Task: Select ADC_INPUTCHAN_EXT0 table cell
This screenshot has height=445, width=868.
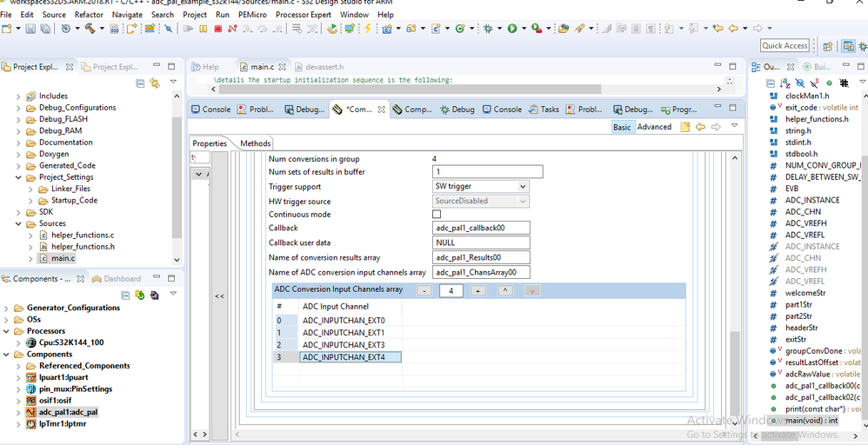Action: tap(351, 321)
